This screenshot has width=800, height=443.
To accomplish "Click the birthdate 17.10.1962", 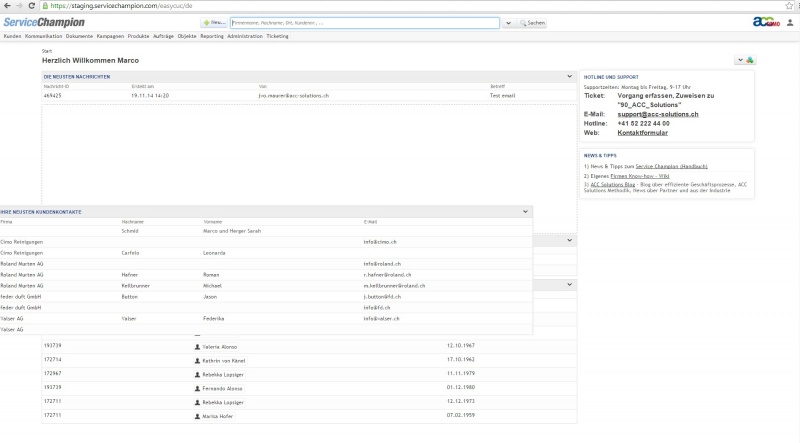I will [x=461, y=359].
